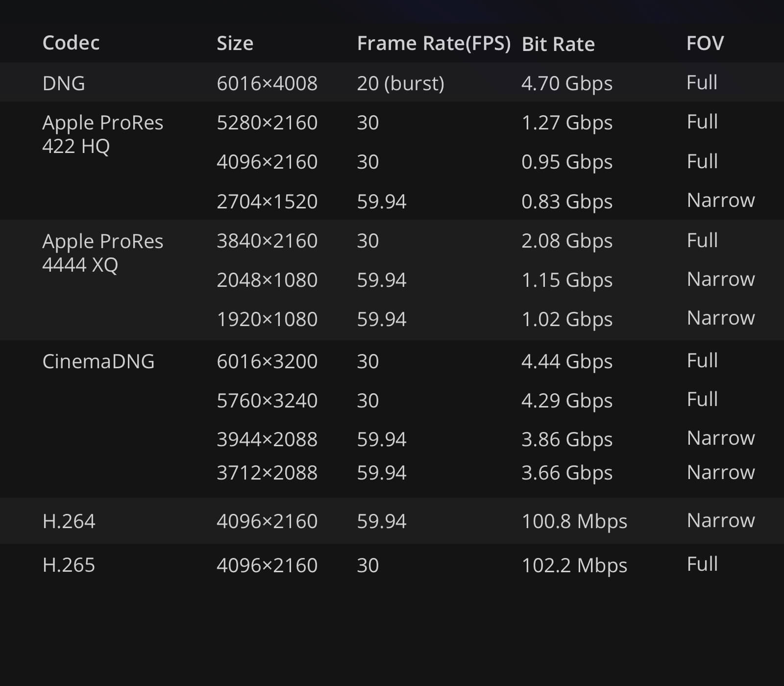The image size is (784, 686).
Task: Click the 5280×2160 size cell
Action: [267, 123]
